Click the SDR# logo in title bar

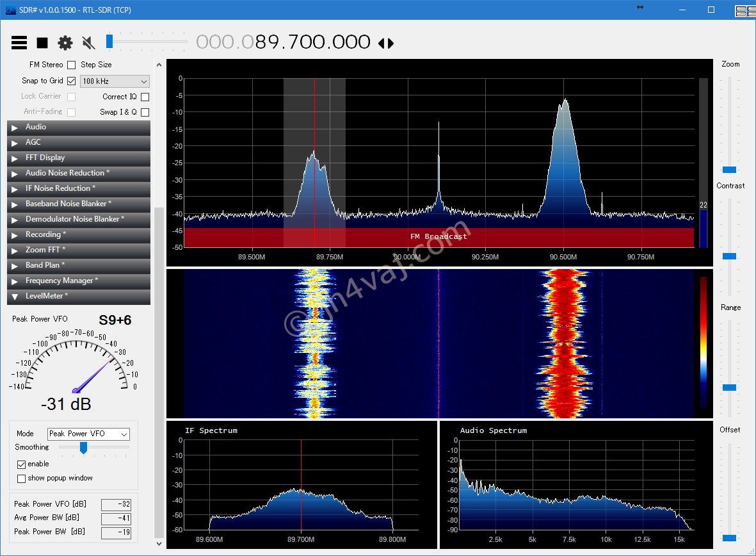coord(11,10)
